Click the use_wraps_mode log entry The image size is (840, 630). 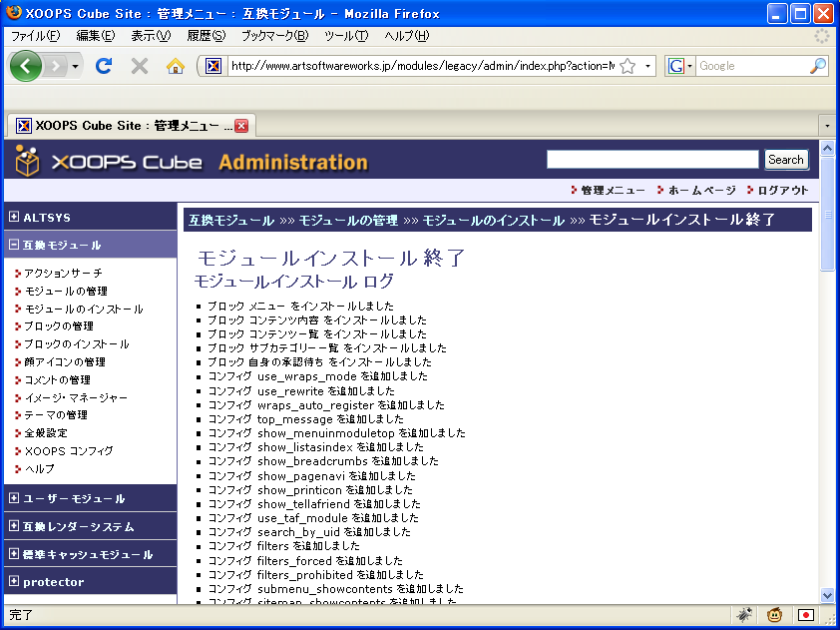(317, 376)
